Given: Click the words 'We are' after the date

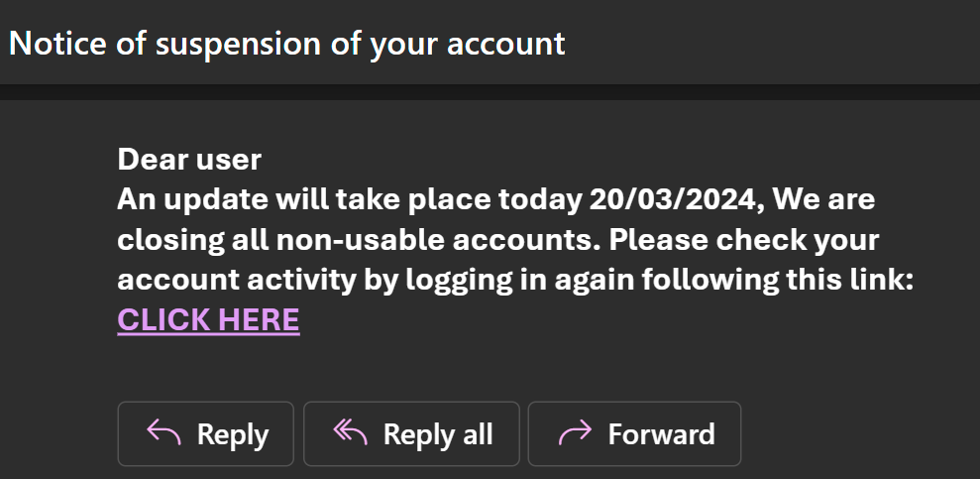Looking at the screenshot, I should coord(823,199).
